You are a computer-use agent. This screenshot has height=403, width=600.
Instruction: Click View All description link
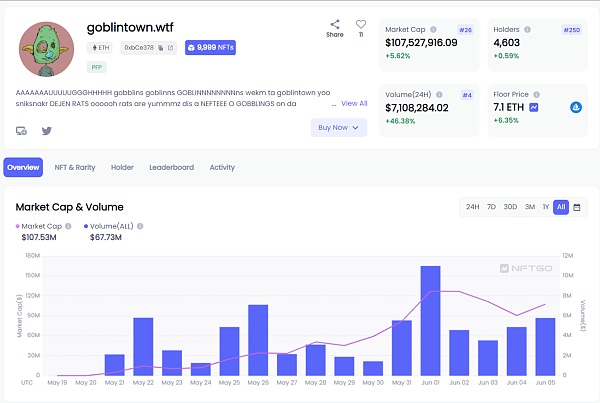pos(354,103)
